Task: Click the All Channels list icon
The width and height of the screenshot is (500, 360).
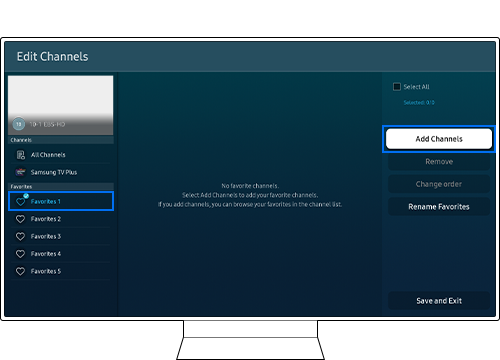Action: coord(21,155)
